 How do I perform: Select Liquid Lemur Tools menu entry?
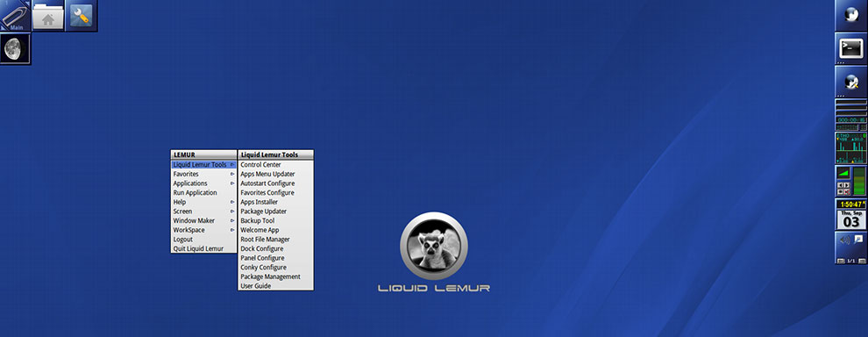(203, 165)
